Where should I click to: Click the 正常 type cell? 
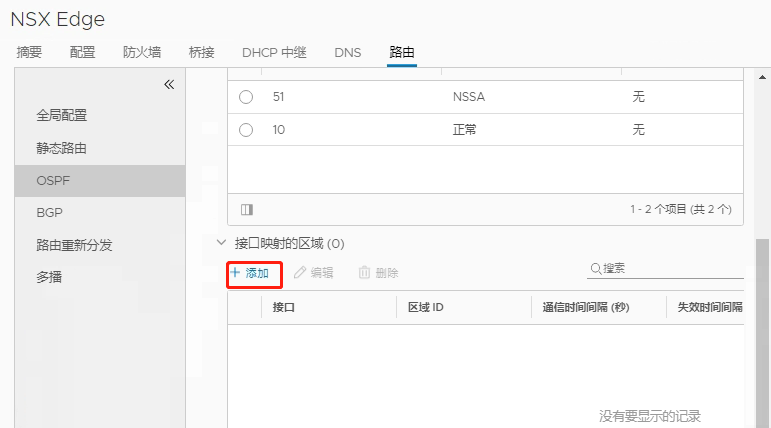pos(465,130)
